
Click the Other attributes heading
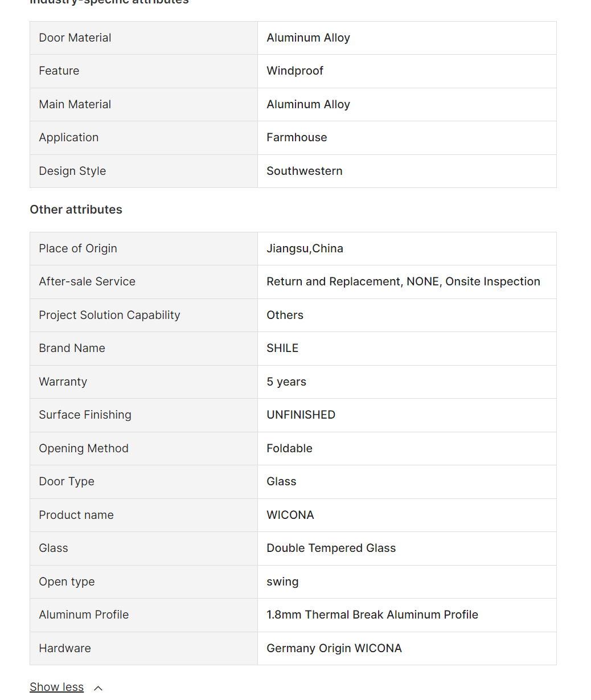coord(76,210)
